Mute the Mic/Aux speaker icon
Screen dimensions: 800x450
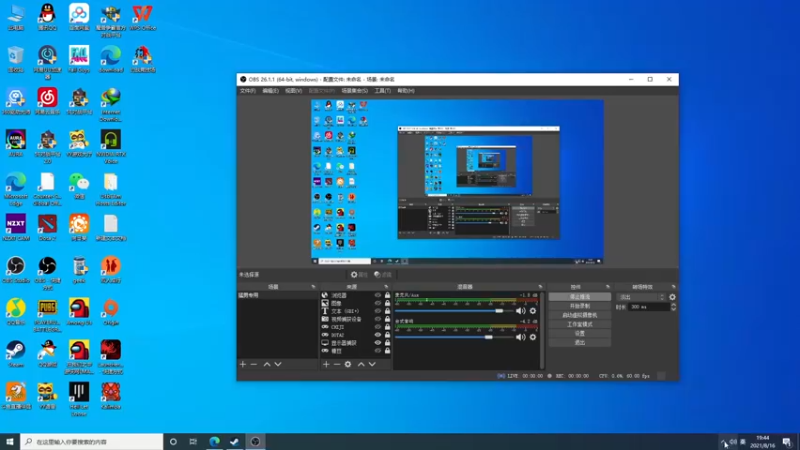(x=520, y=311)
